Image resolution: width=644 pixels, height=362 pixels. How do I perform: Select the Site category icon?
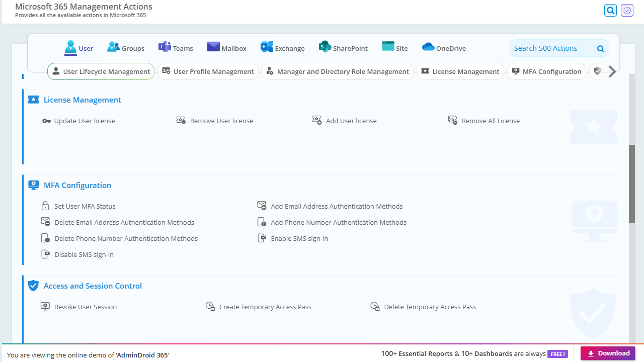388,46
